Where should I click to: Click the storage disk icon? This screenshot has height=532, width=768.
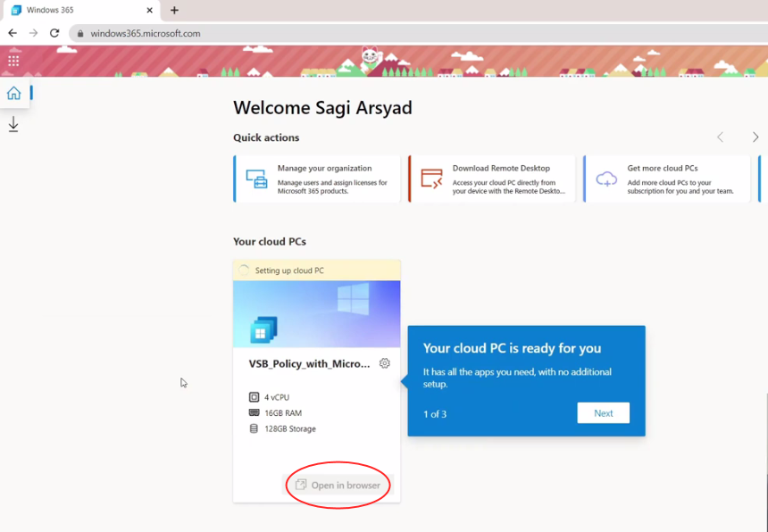[x=254, y=428]
